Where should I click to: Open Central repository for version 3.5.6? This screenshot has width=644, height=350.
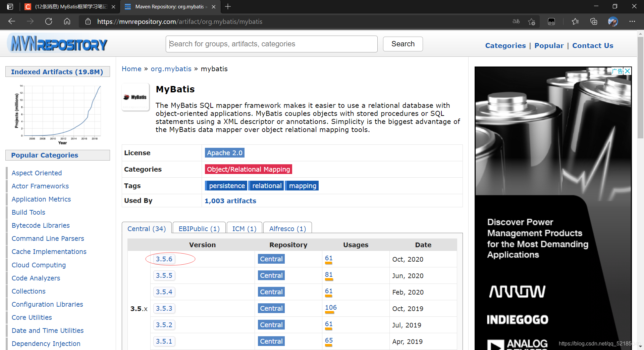tap(271, 259)
